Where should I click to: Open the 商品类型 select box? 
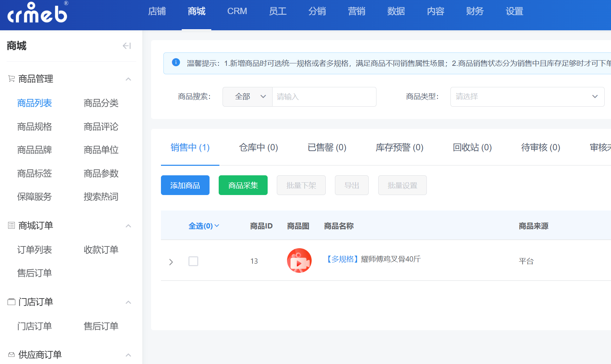527,97
